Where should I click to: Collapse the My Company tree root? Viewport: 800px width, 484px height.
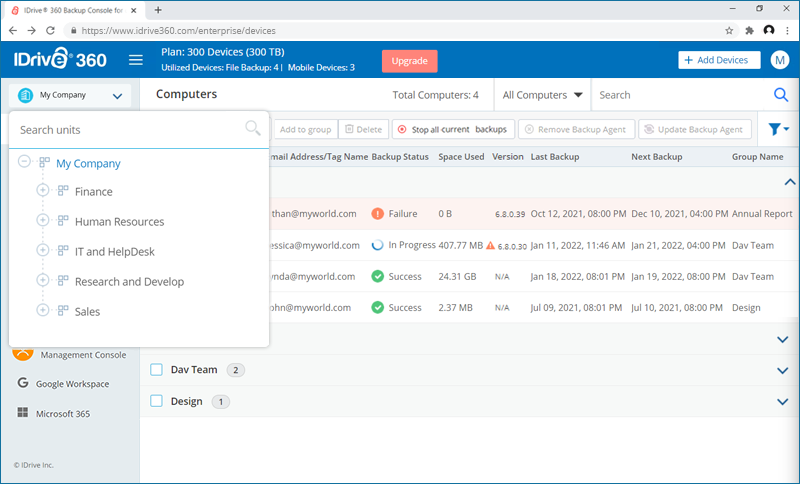(24, 162)
